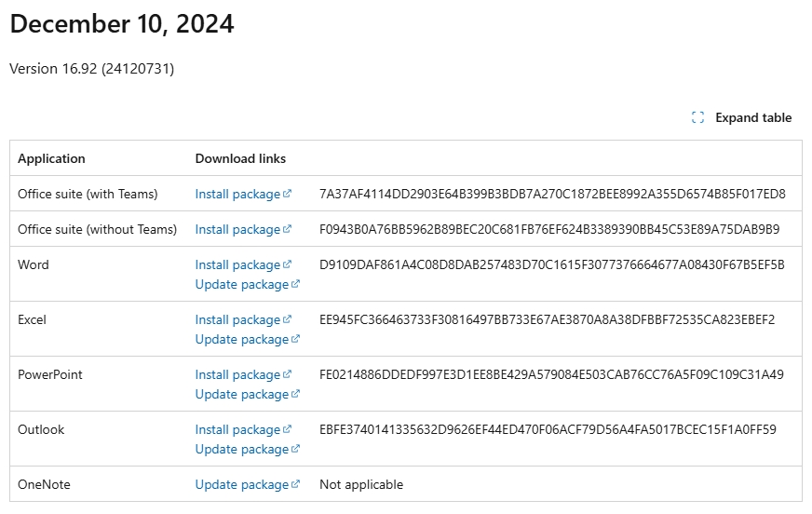Click the Expand table button label

(753, 117)
